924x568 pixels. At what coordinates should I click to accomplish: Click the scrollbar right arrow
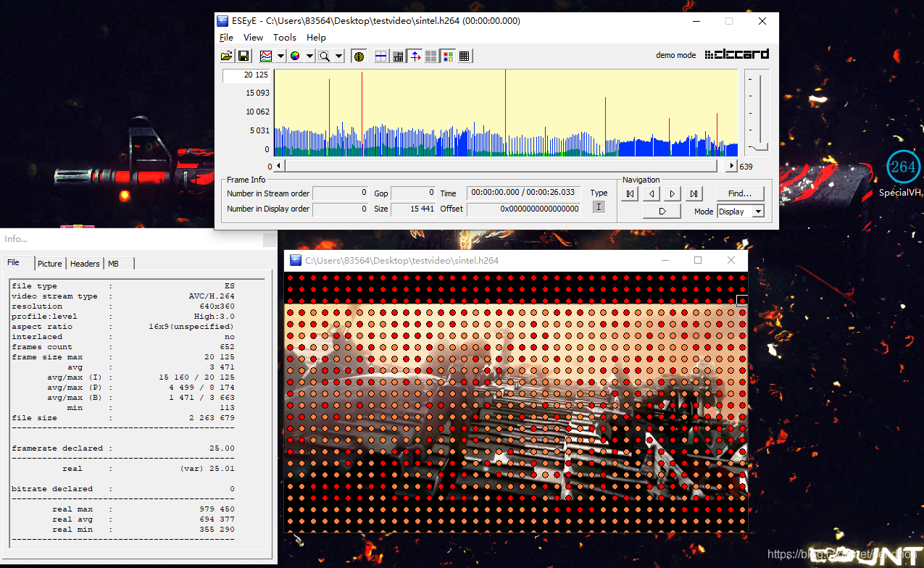(x=731, y=166)
